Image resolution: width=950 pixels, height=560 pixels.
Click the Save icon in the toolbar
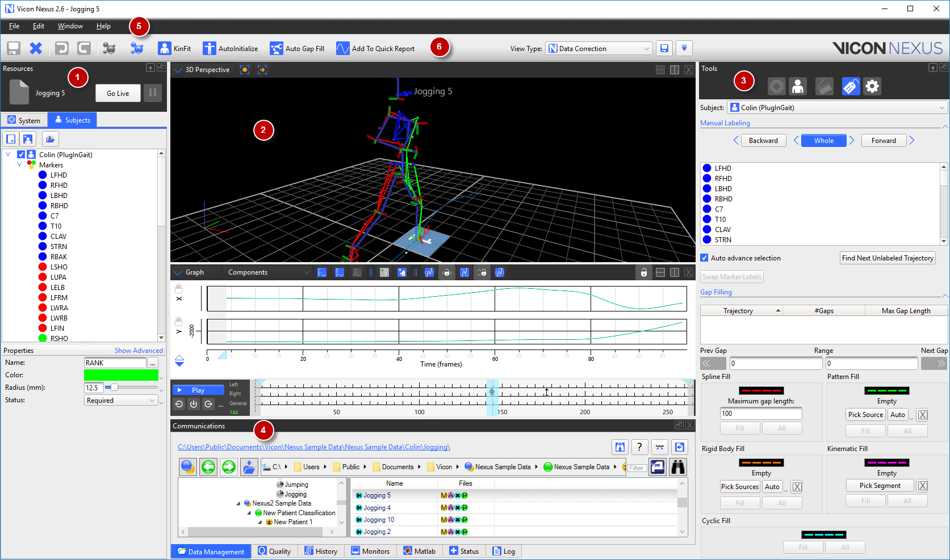click(14, 48)
